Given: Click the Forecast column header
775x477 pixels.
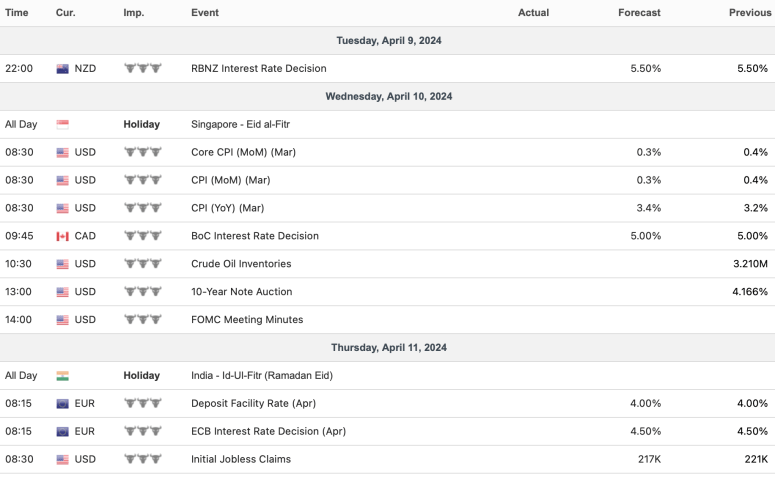Looking at the screenshot, I should [639, 13].
